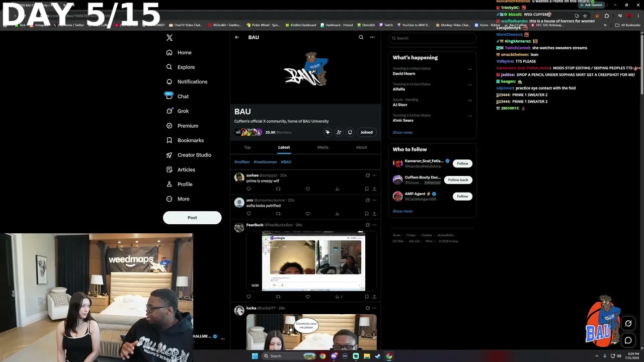Click the share-refresh icon beside Joined
The image size is (644, 362).
click(350, 132)
